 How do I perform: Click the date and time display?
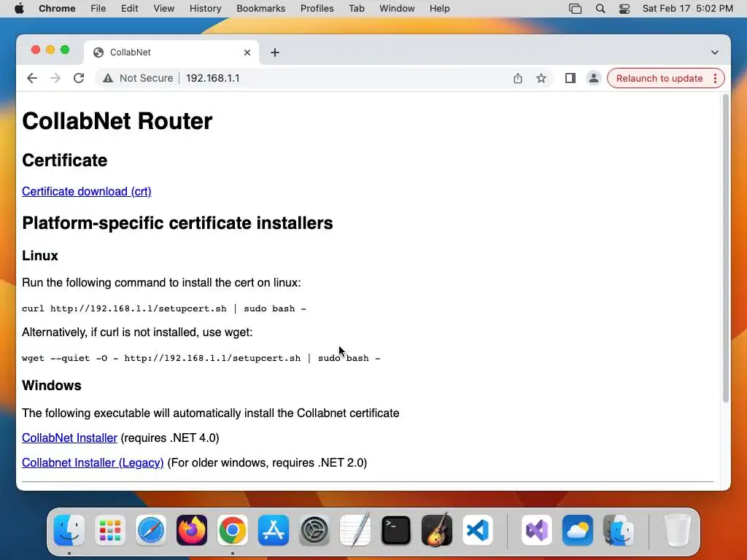687,9
